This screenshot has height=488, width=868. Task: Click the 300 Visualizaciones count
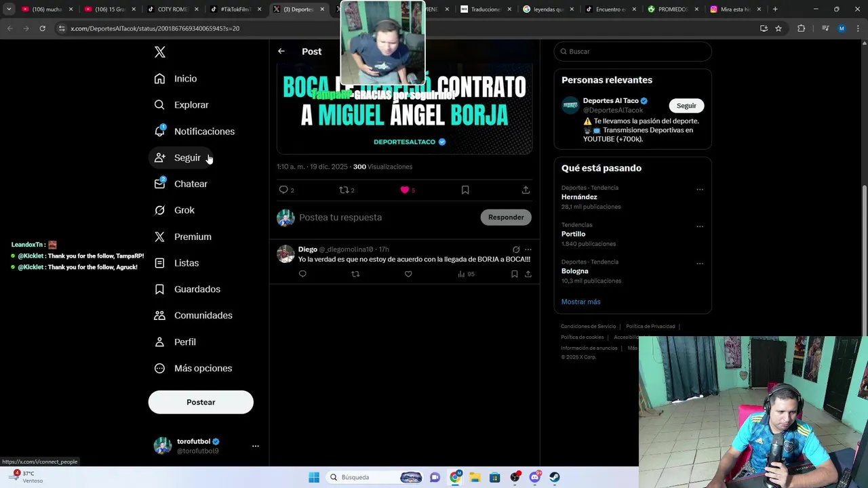pos(382,167)
